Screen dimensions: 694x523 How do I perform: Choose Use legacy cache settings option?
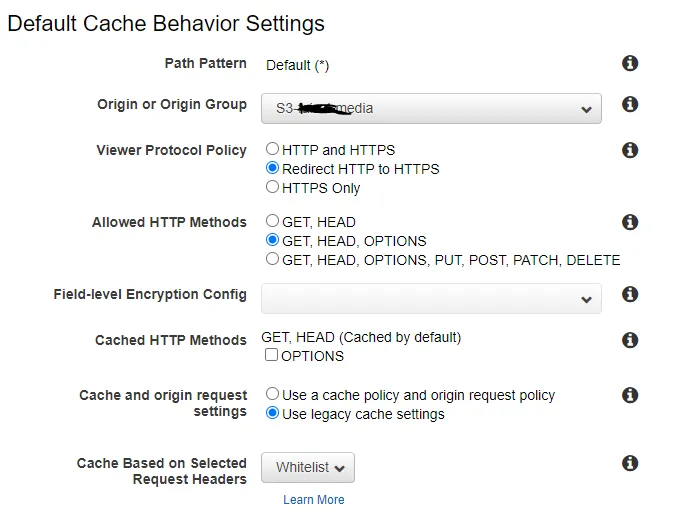click(x=272, y=414)
